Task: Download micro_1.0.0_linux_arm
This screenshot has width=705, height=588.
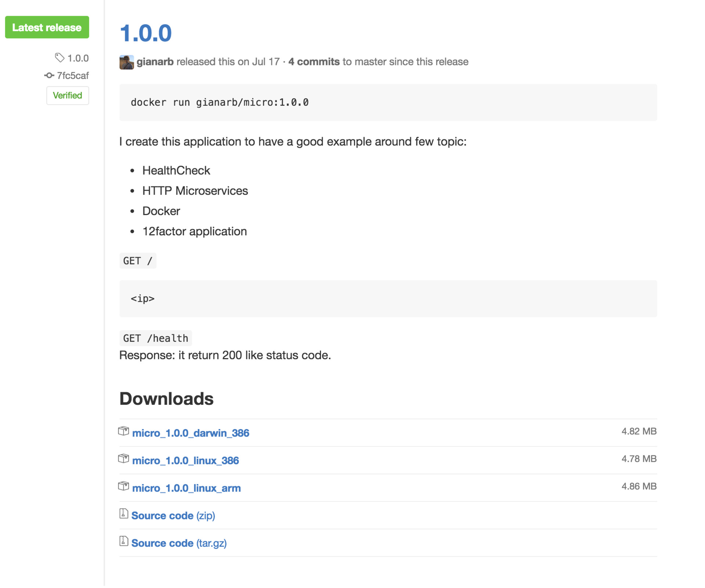Action: point(186,488)
